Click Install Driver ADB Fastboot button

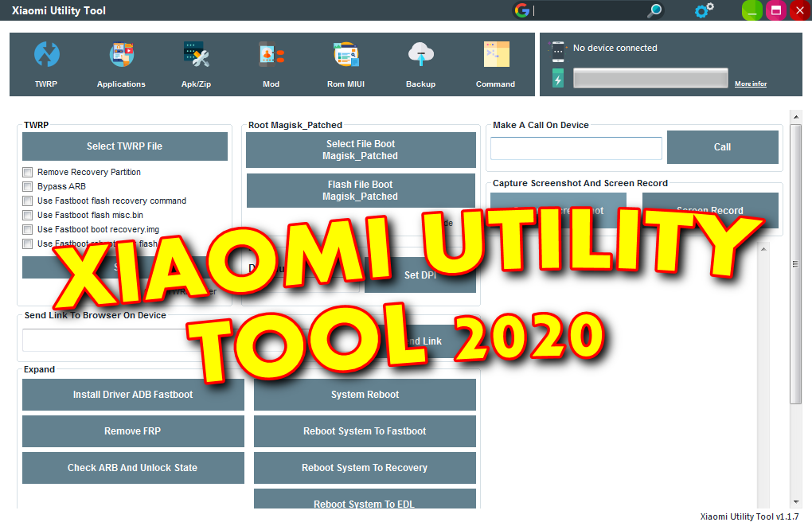click(133, 395)
